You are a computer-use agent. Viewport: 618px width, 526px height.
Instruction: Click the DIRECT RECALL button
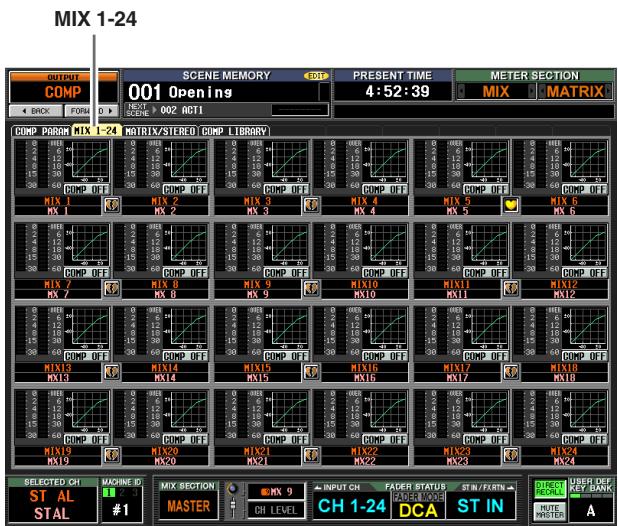click(549, 489)
